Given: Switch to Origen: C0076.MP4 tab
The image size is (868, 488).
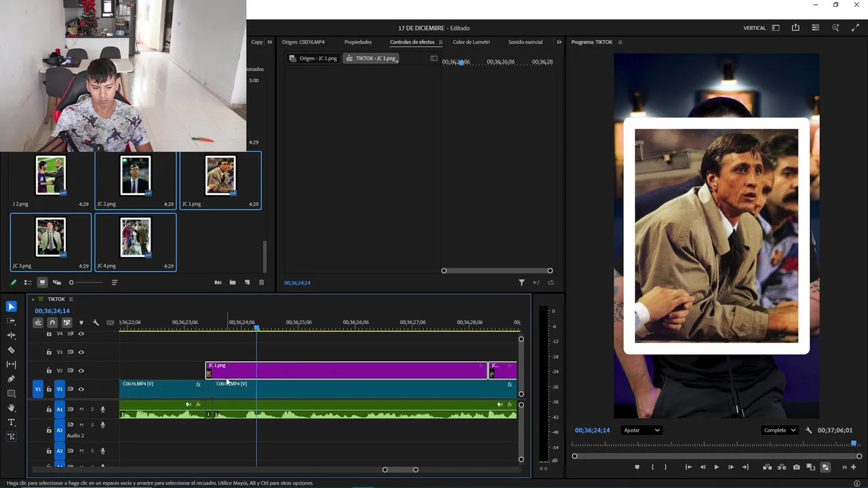Looking at the screenshot, I should [x=303, y=42].
